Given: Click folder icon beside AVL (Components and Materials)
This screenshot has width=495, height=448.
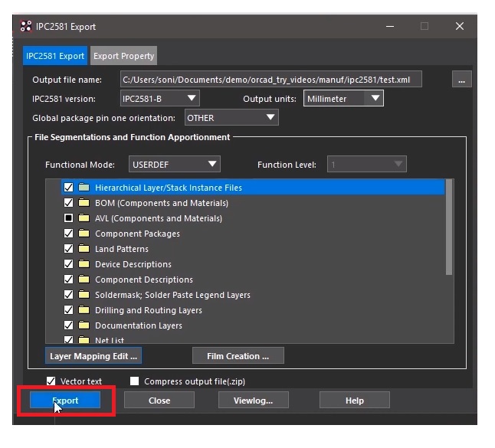Looking at the screenshot, I should click(84, 217).
